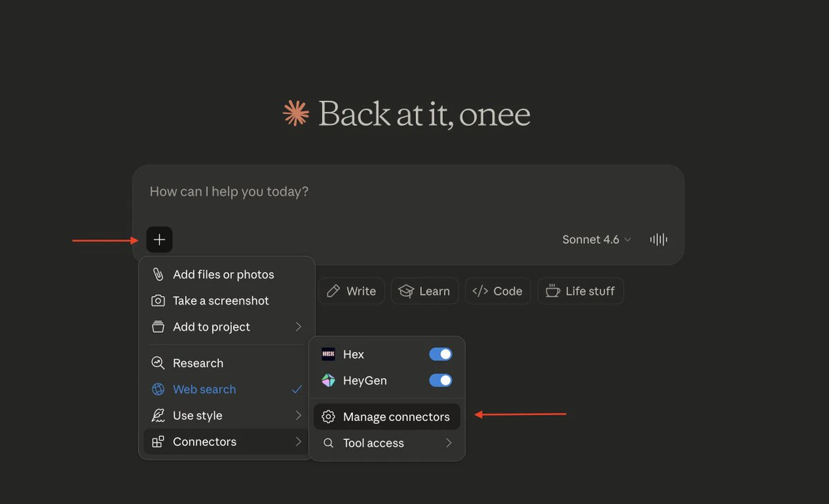Click the graduation cap icon on Learn
Viewport: 829px width, 504px height.
[x=406, y=291]
